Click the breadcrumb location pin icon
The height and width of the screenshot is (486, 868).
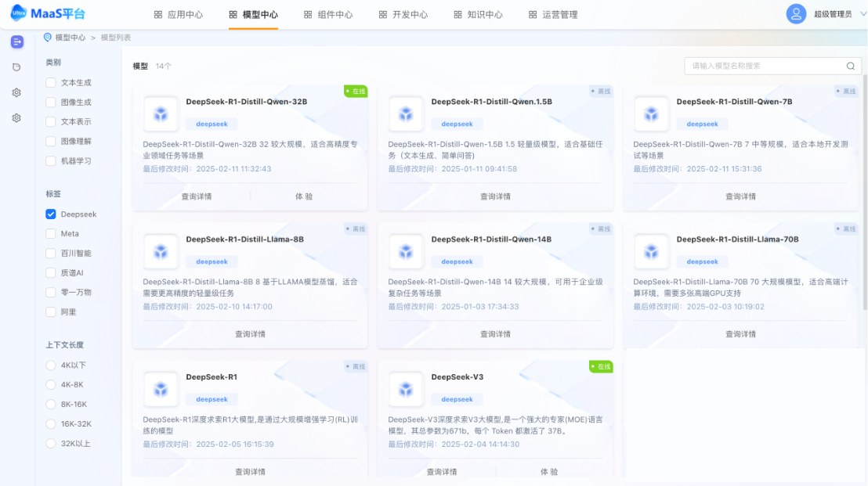point(48,38)
